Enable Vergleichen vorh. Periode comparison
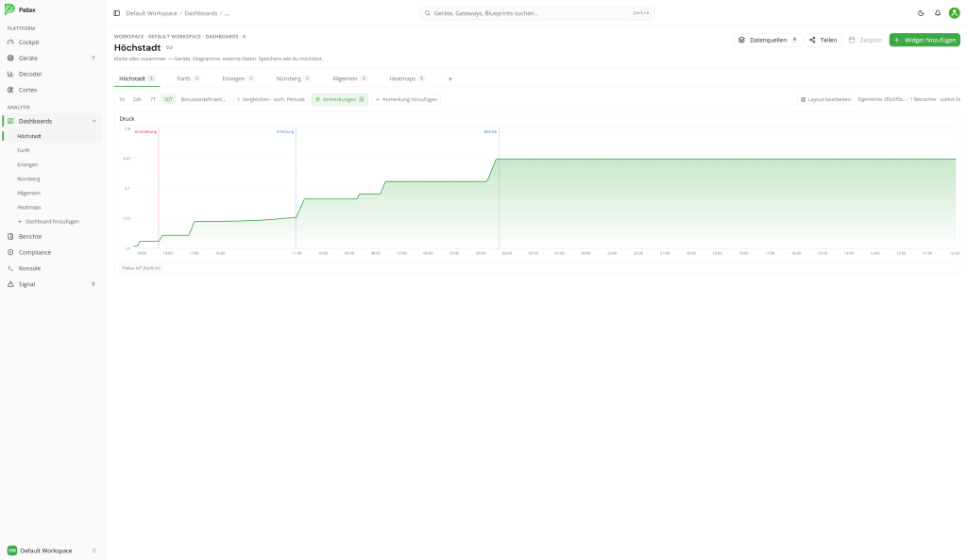 [271, 99]
